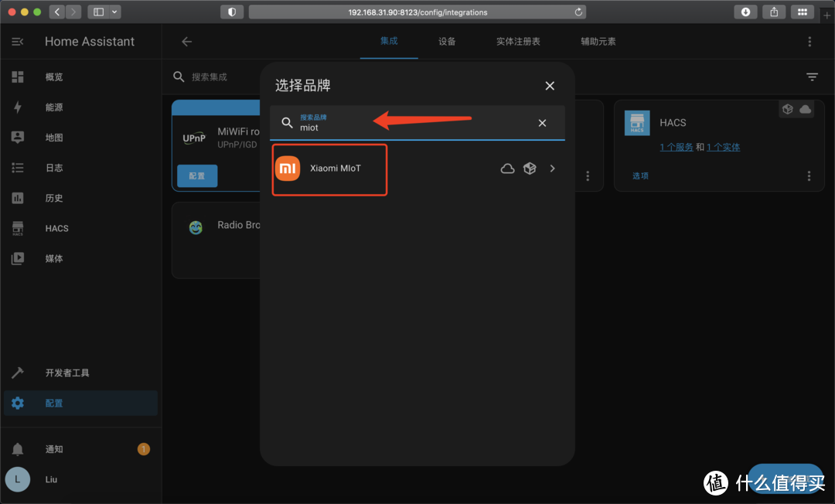Image resolution: width=835 pixels, height=504 pixels.
Task: Switch to the 设备 tab
Action: 447,43
